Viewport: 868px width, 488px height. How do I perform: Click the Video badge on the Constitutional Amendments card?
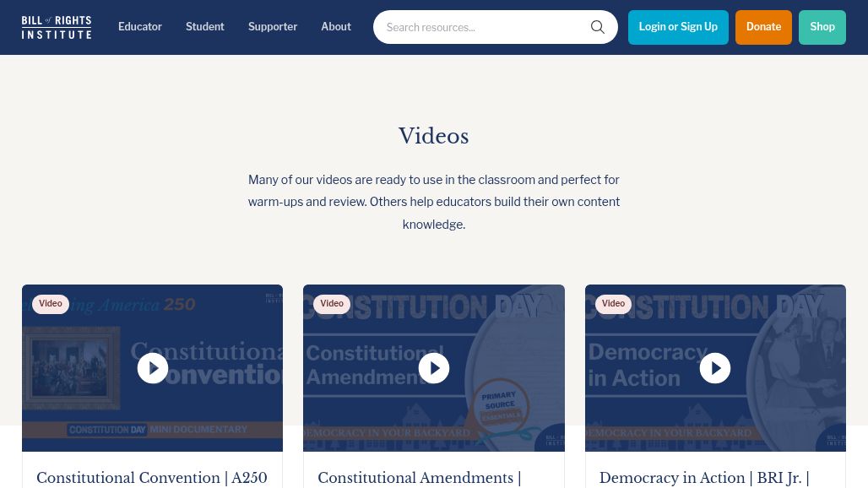332,303
